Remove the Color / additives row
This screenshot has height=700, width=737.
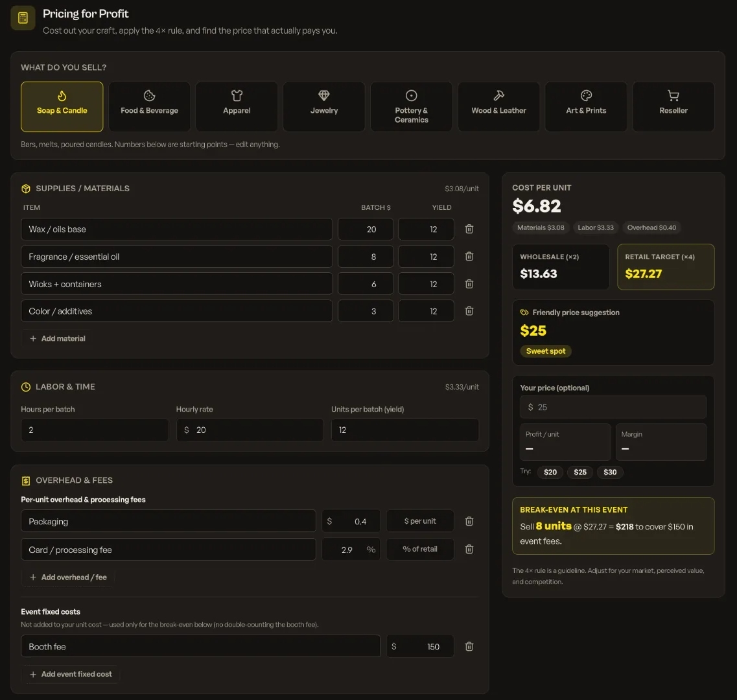(x=469, y=310)
